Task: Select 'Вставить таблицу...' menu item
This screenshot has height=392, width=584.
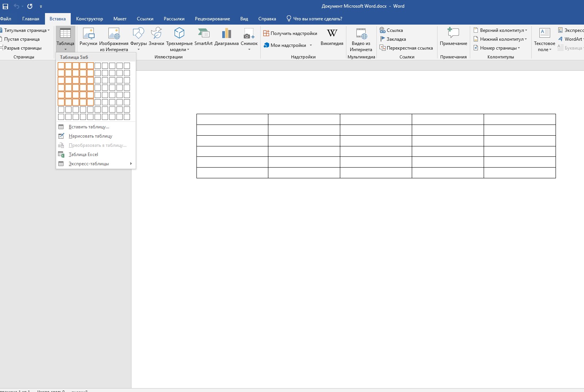Action: click(96, 127)
